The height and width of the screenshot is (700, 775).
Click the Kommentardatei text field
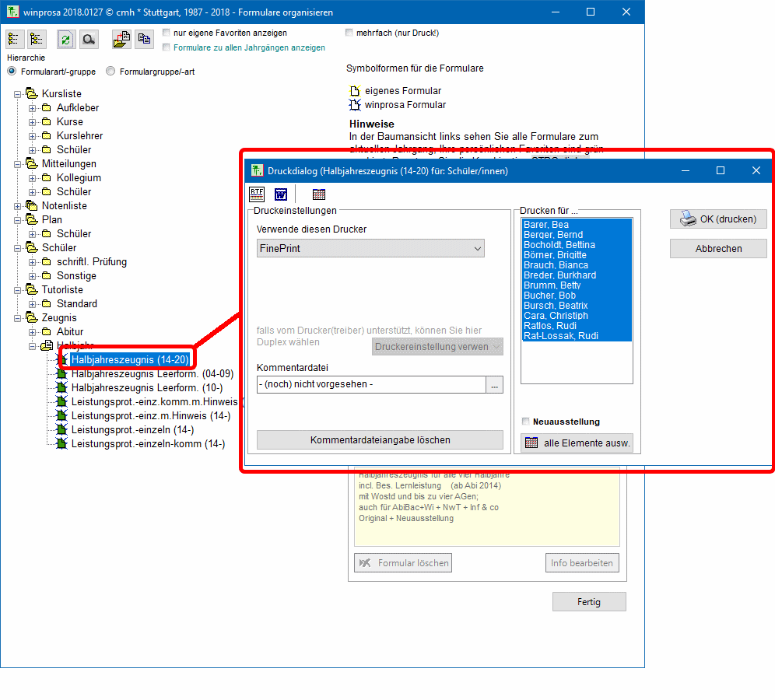(x=370, y=384)
